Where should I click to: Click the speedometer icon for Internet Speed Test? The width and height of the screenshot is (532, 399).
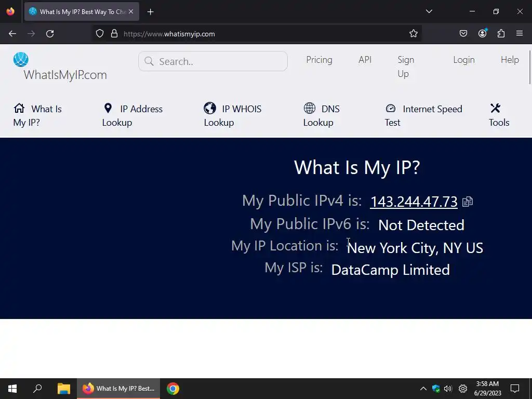(391, 108)
